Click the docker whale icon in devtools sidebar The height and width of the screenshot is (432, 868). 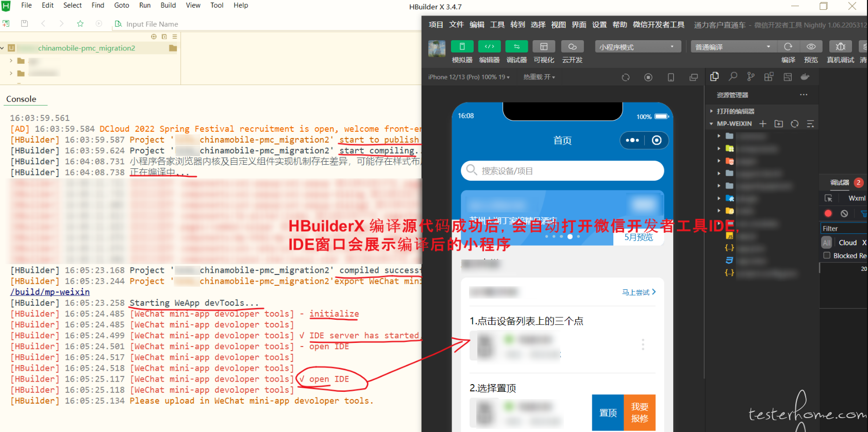click(x=805, y=77)
